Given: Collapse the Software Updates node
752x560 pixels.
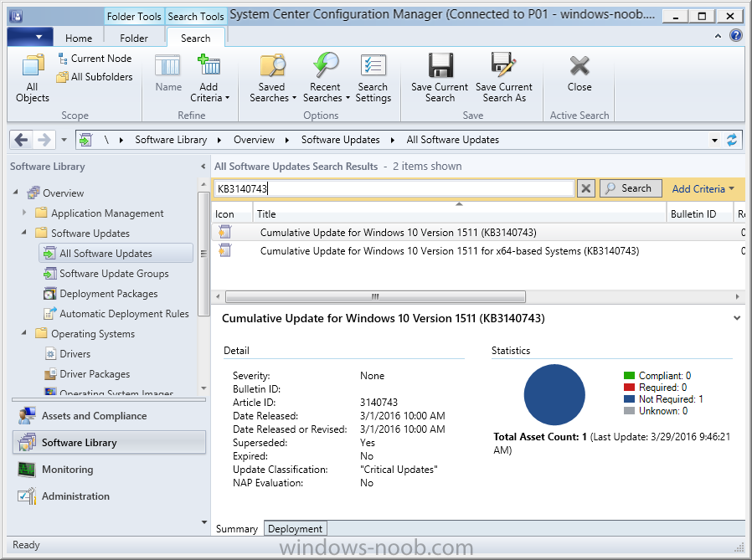Looking at the screenshot, I should pyautogui.click(x=24, y=232).
